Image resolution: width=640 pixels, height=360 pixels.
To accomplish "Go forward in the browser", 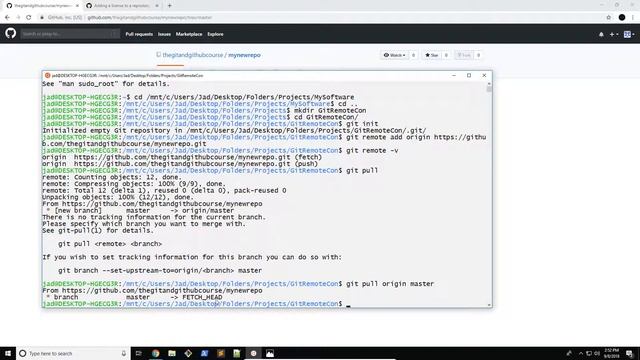I will [18, 18].
